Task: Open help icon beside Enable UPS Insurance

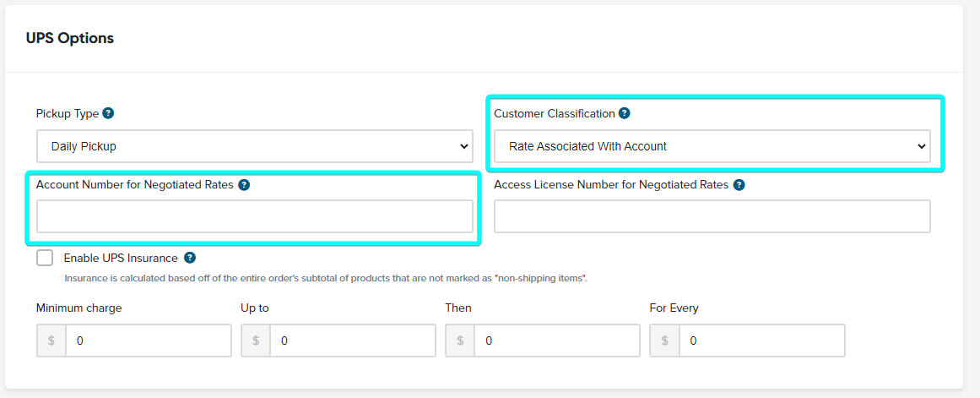Action: [x=190, y=258]
